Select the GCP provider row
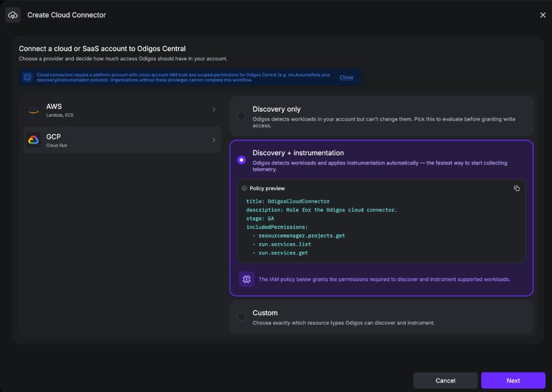The image size is (552, 392). tap(122, 140)
